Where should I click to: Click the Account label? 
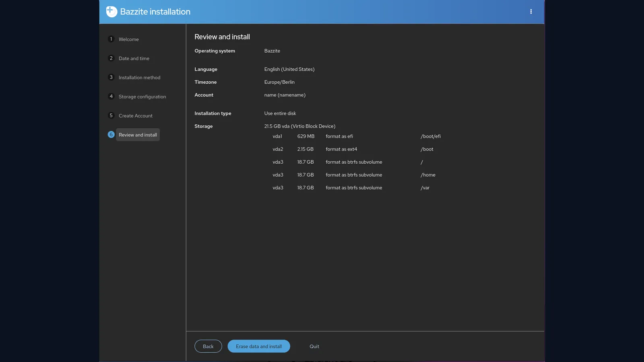coord(204,95)
